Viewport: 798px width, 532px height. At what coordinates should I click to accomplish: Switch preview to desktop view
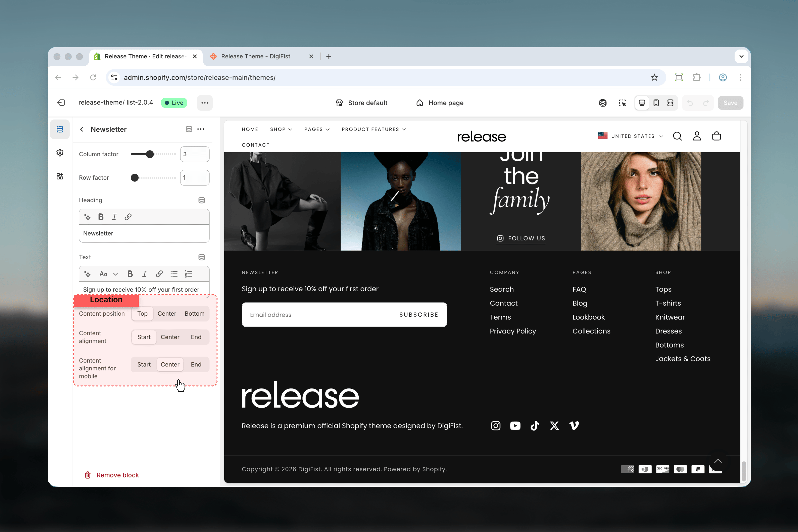click(642, 103)
